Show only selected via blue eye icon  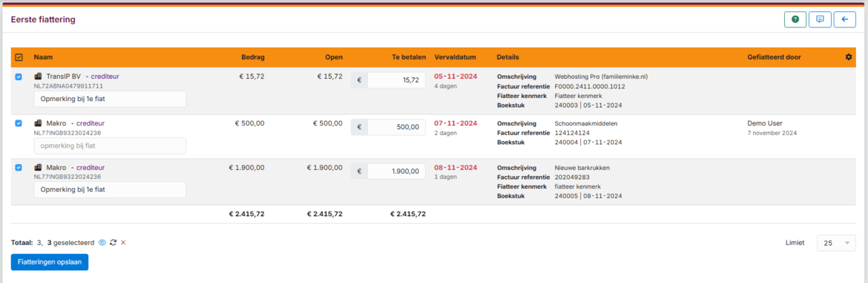(x=102, y=243)
